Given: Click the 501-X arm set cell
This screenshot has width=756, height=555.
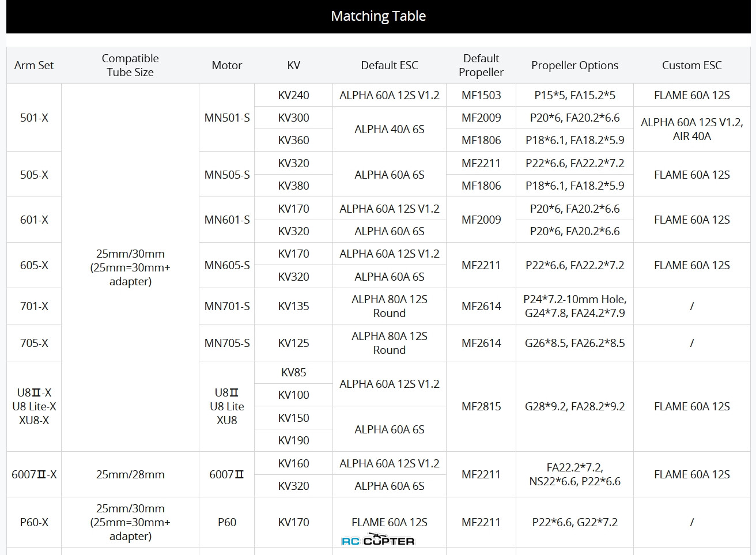Looking at the screenshot, I should tap(34, 118).
